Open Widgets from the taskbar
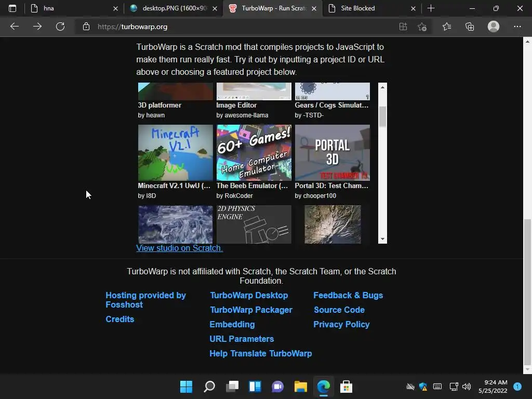 click(x=255, y=387)
